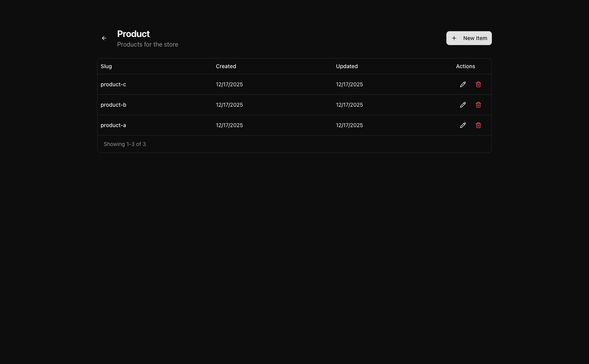
Task: Click the Created date of product-a
Action: pos(229,125)
